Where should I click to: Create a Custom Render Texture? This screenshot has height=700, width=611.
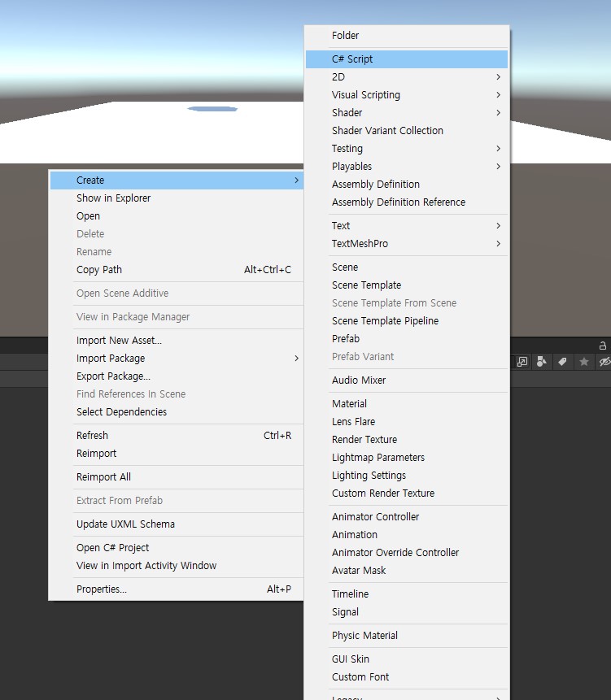click(407, 493)
